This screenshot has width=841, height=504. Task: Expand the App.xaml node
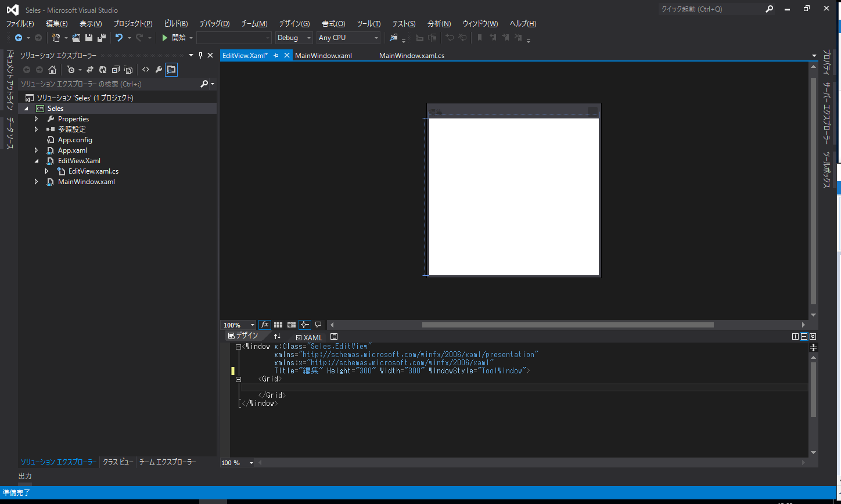point(37,150)
